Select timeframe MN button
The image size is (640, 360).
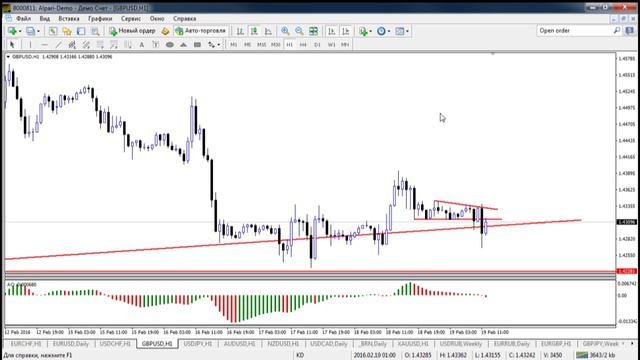[x=345, y=44]
